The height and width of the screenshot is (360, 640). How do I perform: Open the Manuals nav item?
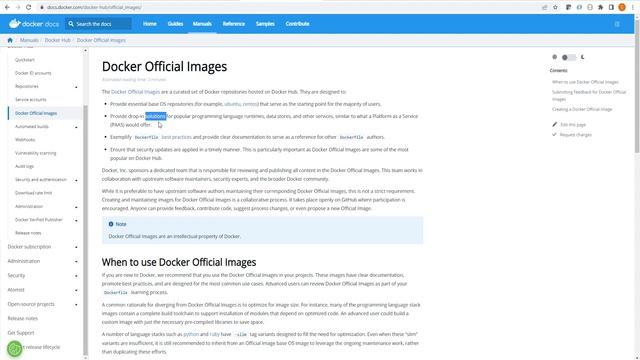[x=202, y=24]
